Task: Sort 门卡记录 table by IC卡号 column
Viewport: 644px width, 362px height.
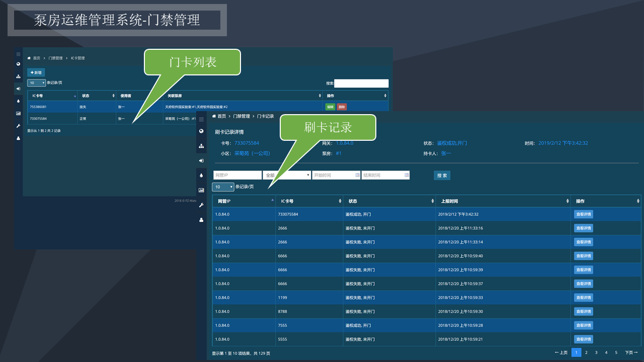Action: click(309, 201)
